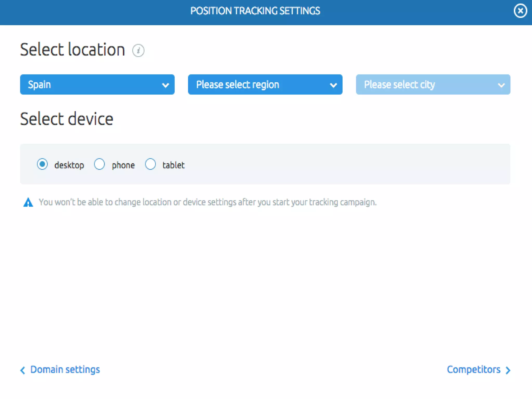Open the Please select region dropdown
Screen dimensions: 532x399
[265, 84]
